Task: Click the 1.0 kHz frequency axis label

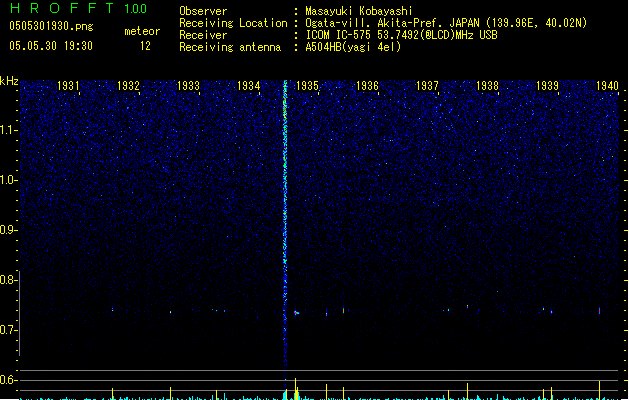Action: pyautogui.click(x=8, y=180)
